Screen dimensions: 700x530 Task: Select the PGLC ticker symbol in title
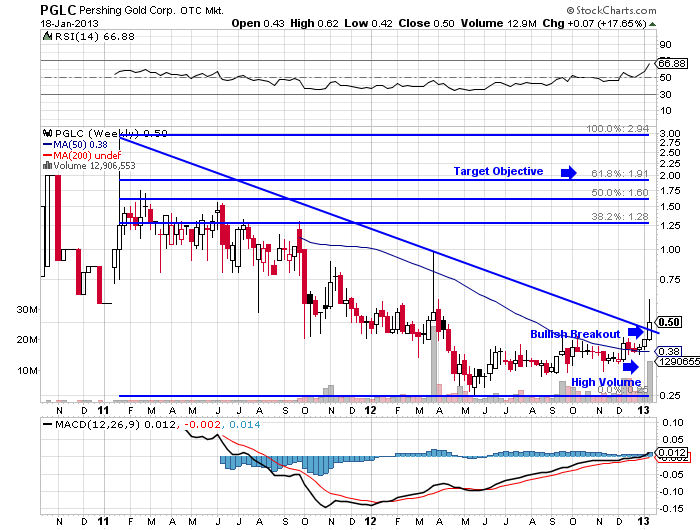coord(58,10)
